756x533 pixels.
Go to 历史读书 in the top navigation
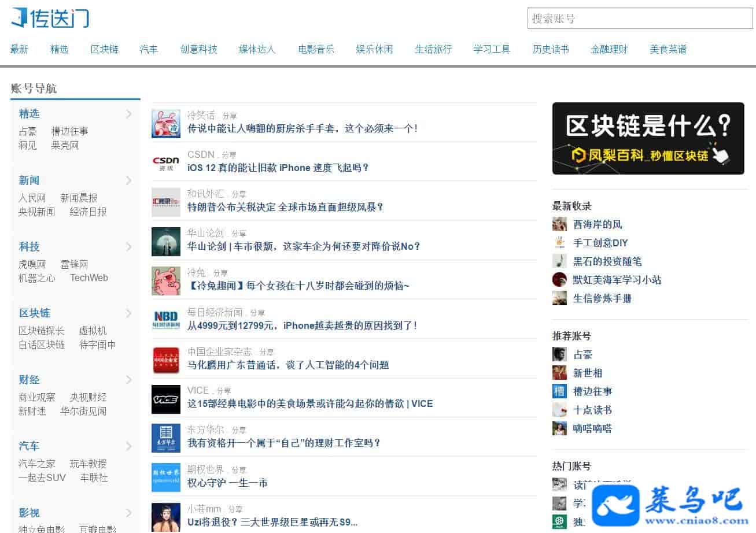point(551,49)
